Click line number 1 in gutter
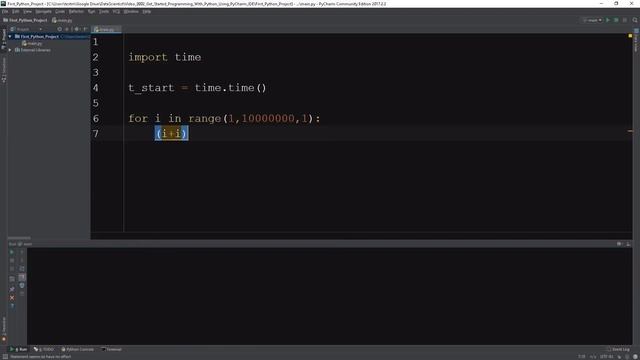The image size is (640, 360). click(x=96, y=42)
